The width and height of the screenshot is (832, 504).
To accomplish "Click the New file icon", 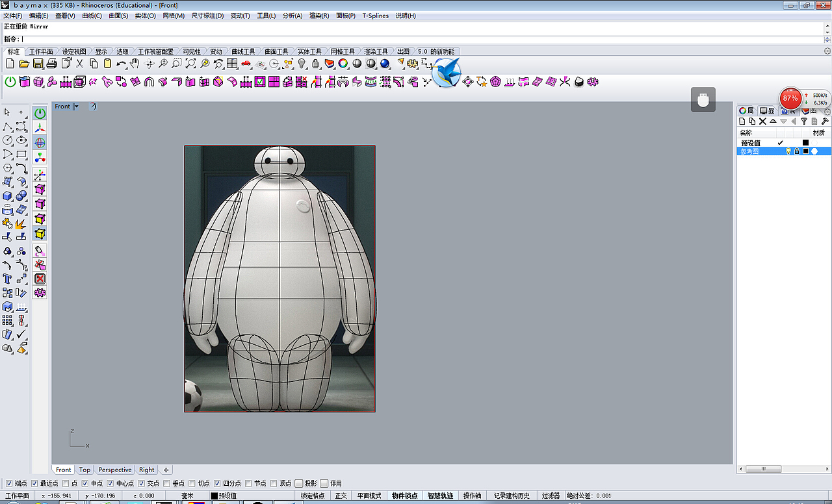I will click(10, 64).
